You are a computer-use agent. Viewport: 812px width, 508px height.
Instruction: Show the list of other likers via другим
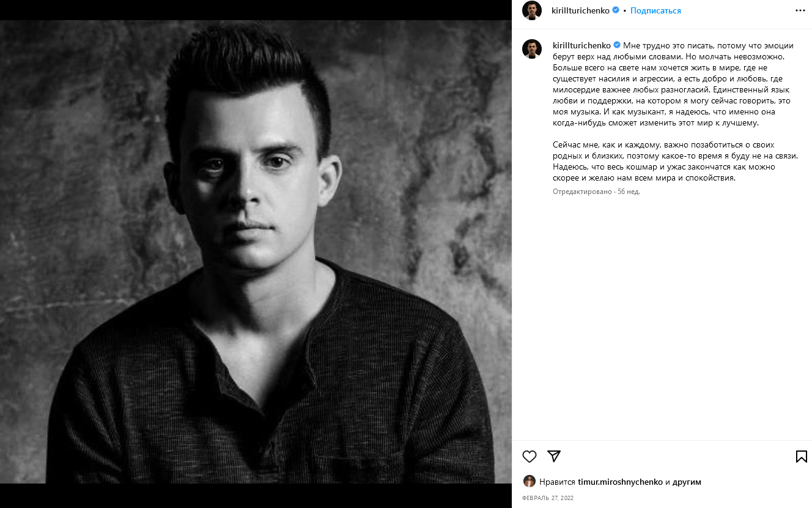(x=687, y=482)
